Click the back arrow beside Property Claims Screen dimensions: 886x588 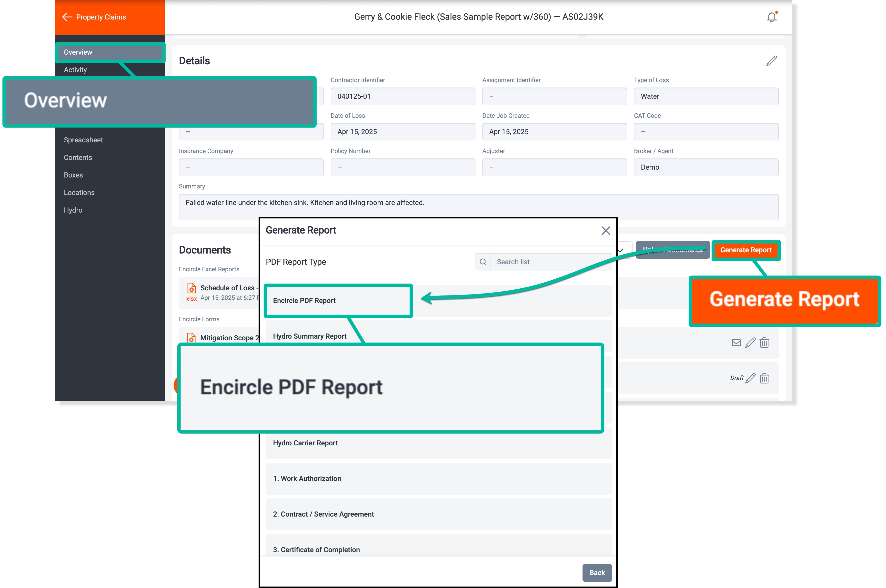click(x=67, y=17)
